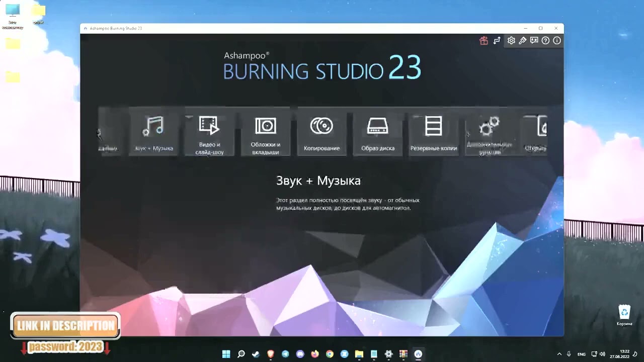
Task: Close the Burning Studio window
Action: click(x=556, y=28)
